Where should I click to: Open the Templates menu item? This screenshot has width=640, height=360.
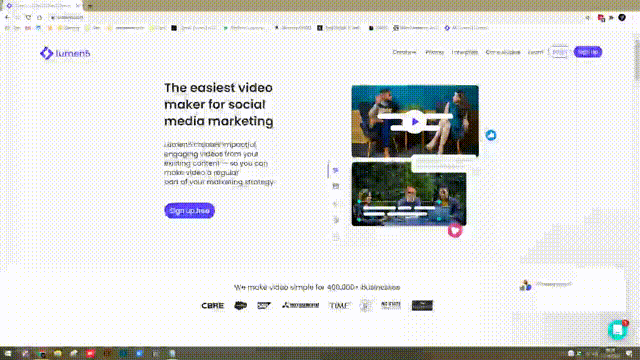(x=464, y=52)
